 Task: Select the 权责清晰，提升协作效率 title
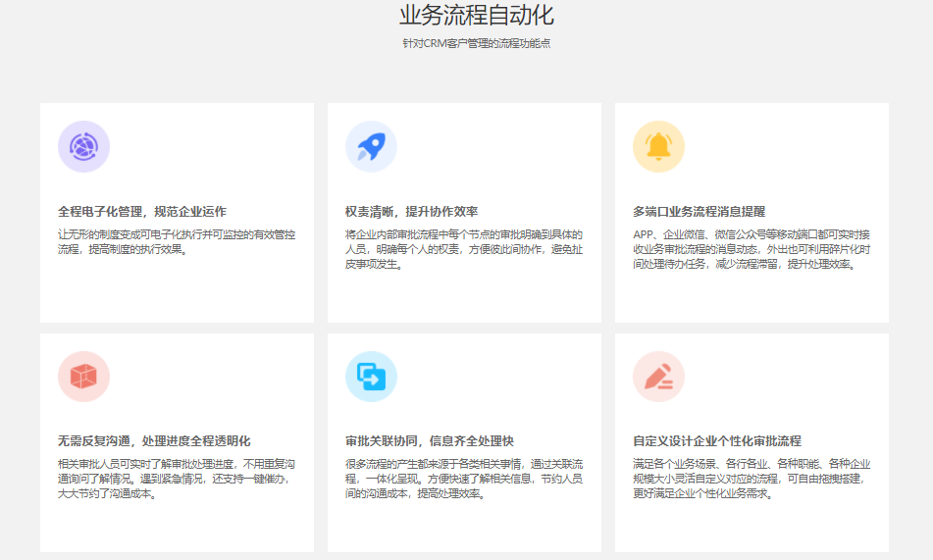pos(411,212)
